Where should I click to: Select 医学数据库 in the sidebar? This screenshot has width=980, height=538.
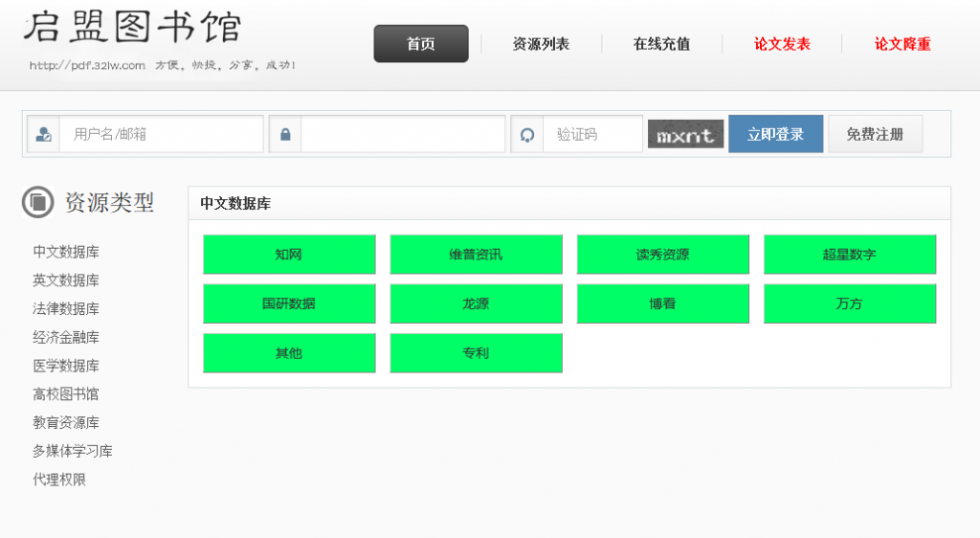click(x=66, y=366)
